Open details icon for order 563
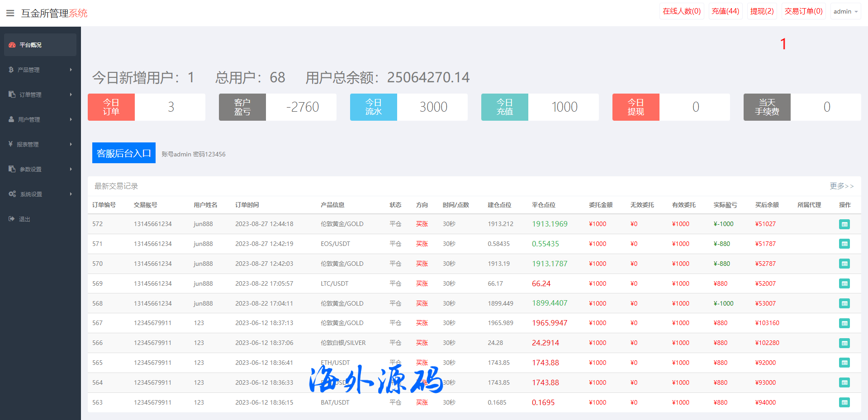Viewport: 868px width, 420px height. 844,402
